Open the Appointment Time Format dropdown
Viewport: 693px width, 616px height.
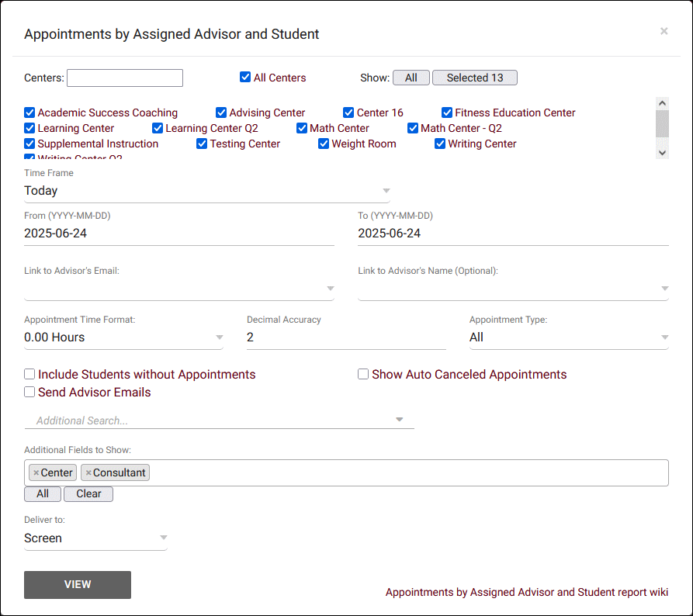(x=123, y=337)
